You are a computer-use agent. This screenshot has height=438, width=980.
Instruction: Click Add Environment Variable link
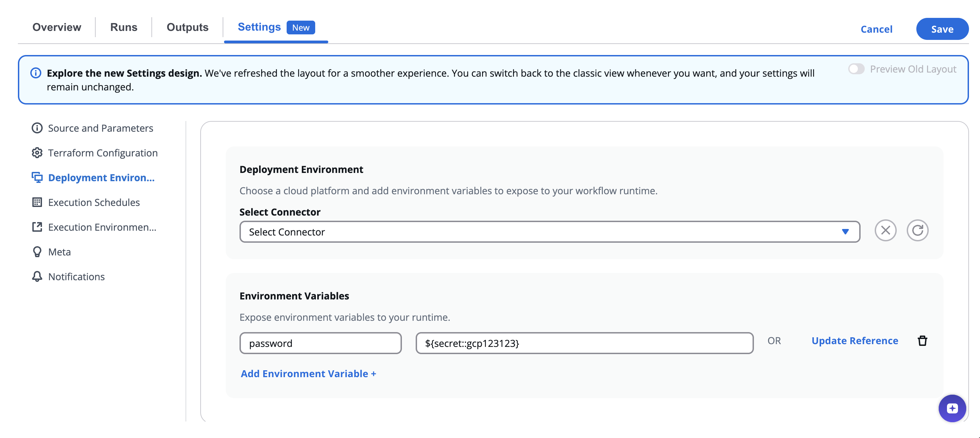click(308, 374)
